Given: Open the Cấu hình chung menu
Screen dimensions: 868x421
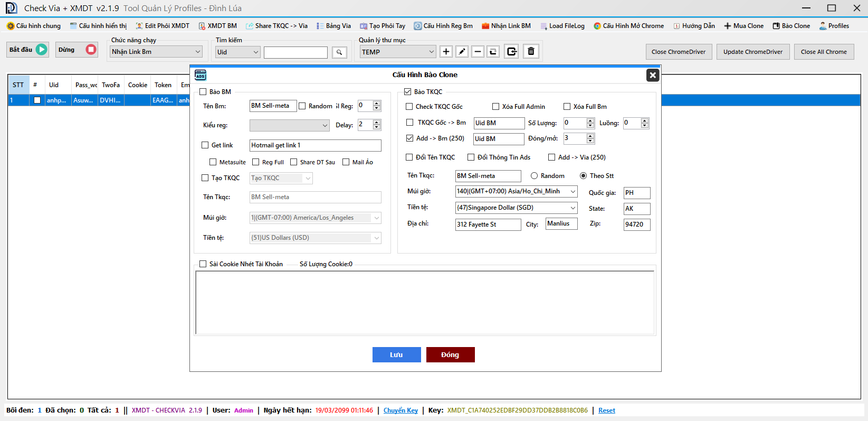Looking at the screenshot, I should (34, 26).
